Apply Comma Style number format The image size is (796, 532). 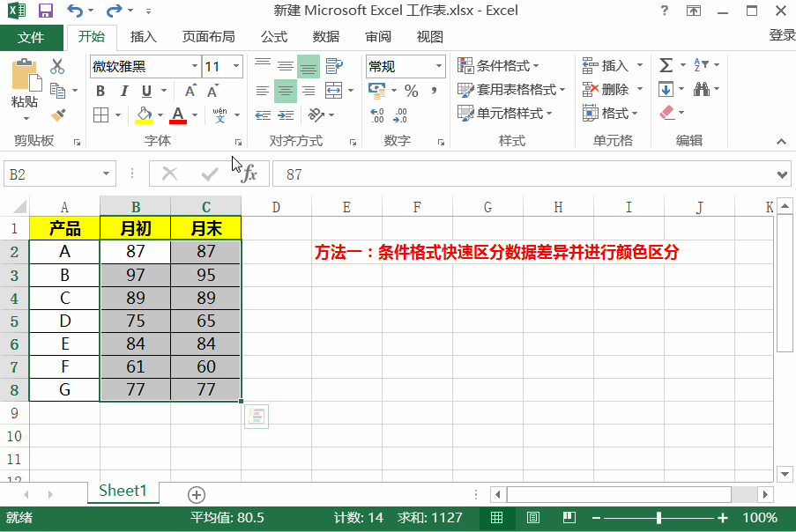[434, 91]
